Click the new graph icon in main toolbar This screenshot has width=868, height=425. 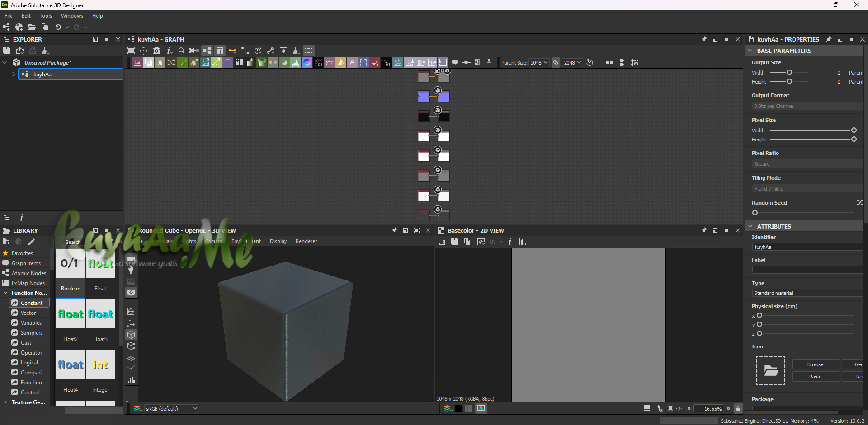click(x=6, y=27)
